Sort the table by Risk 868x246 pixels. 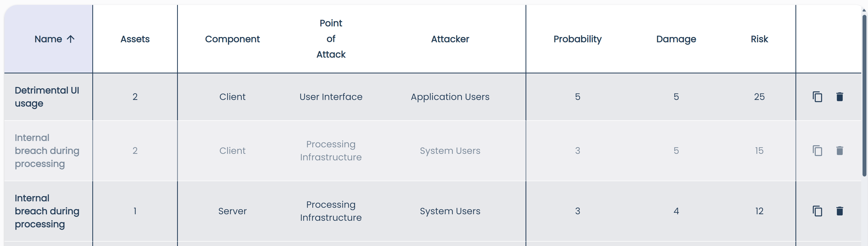[x=759, y=39]
